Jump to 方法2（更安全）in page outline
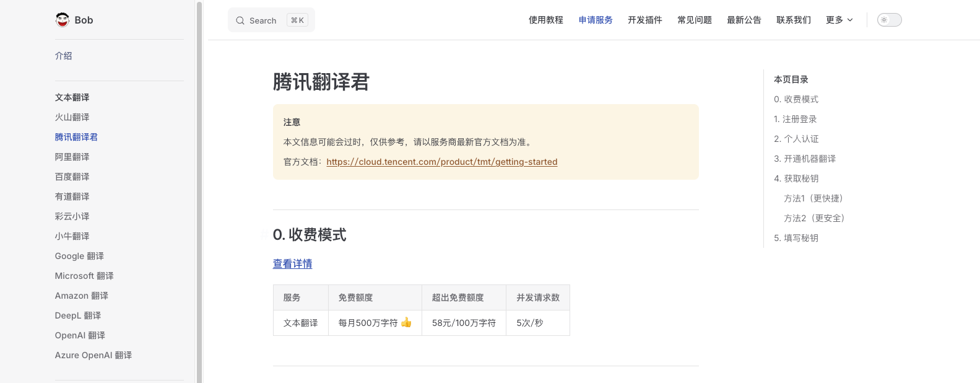This screenshot has height=383, width=980. point(815,218)
